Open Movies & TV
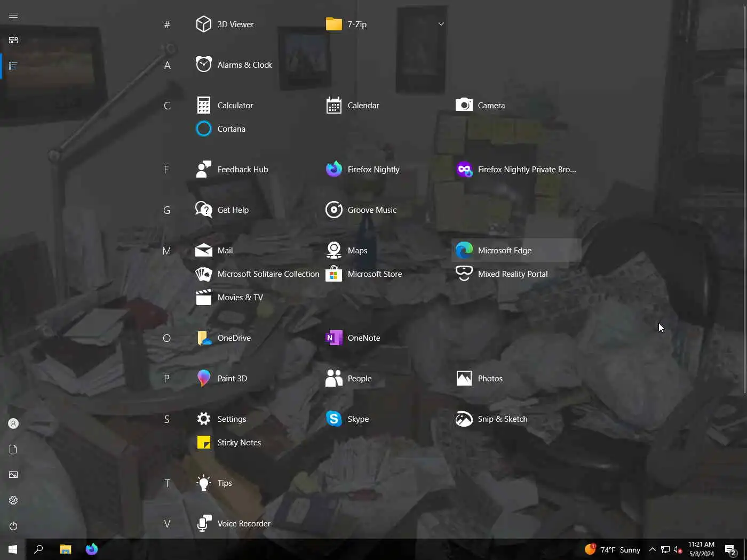Screen dimensions: 747x560 [x=256, y=297]
